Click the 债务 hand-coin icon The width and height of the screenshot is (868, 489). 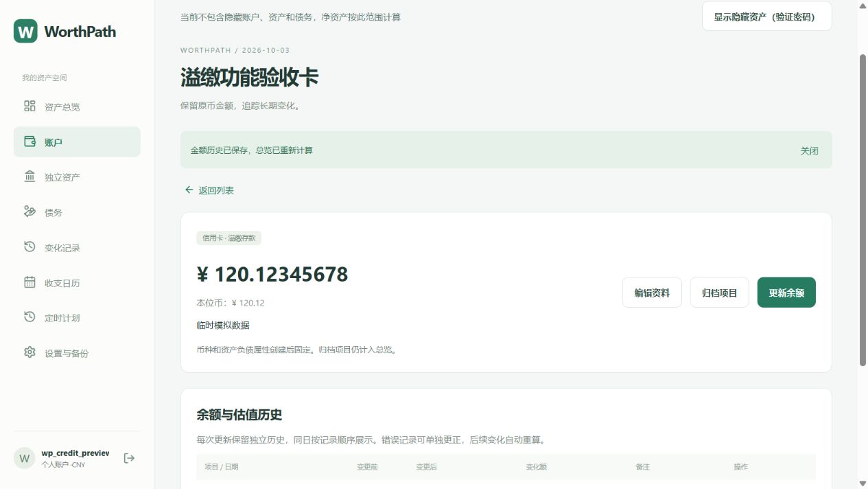[x=30, y=212]
